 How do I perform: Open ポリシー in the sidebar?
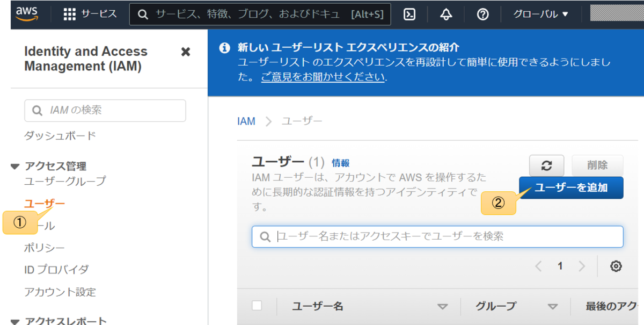(45, 248)
